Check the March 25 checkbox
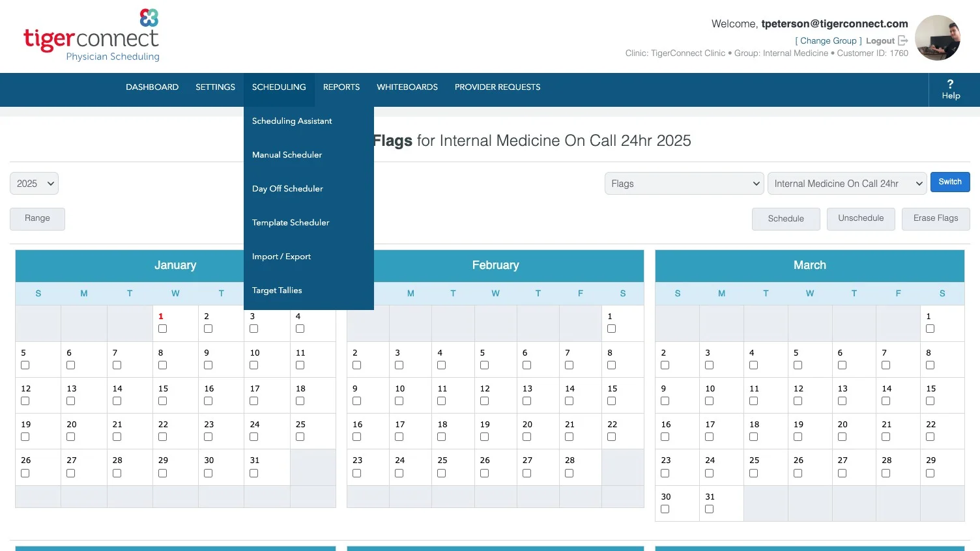This screenshot has height=551, width=980. [753, 473]
